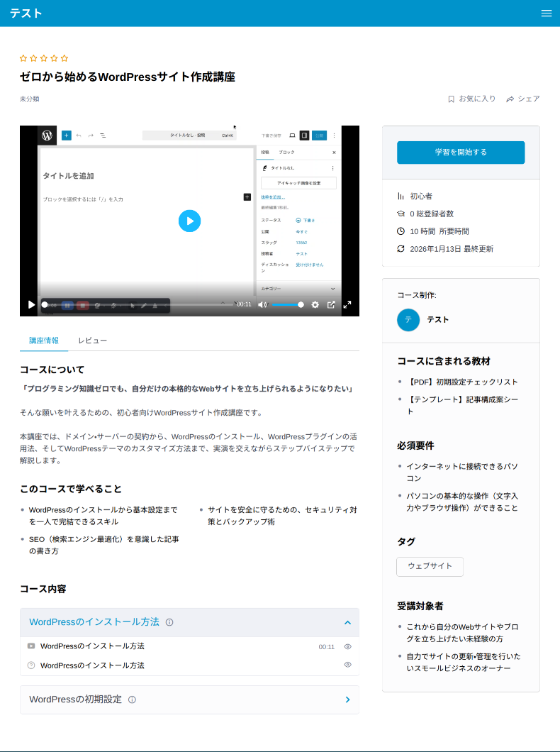Click the 学習を開始する button
This screenshot has height=752, width=560.
pos(461,153)
